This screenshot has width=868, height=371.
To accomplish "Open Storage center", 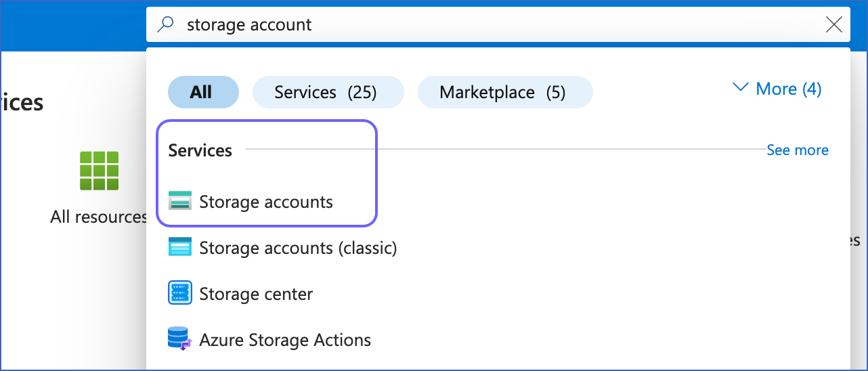I will click(x=256, y=294).
